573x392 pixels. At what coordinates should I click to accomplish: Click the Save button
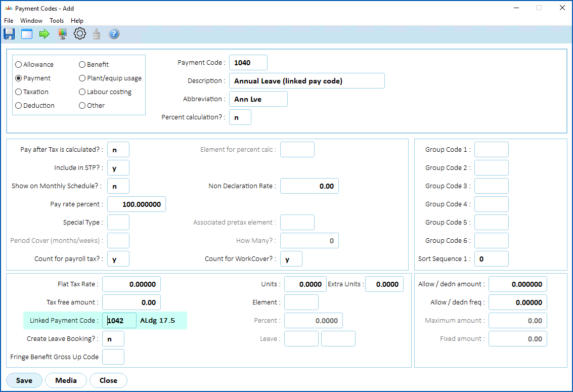(x=24, y=380)
